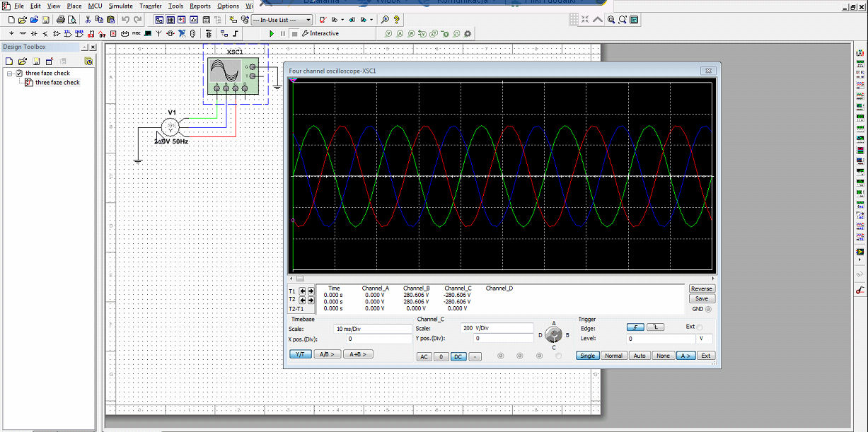The image size is (868, 432).
Task: Set channel coupling to AC
Action: [424, 356]
